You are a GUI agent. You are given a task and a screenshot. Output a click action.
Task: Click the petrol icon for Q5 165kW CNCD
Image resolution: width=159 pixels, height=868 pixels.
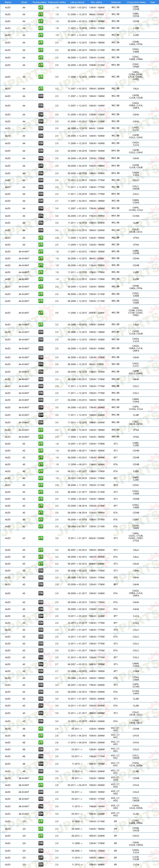(41, 836)
